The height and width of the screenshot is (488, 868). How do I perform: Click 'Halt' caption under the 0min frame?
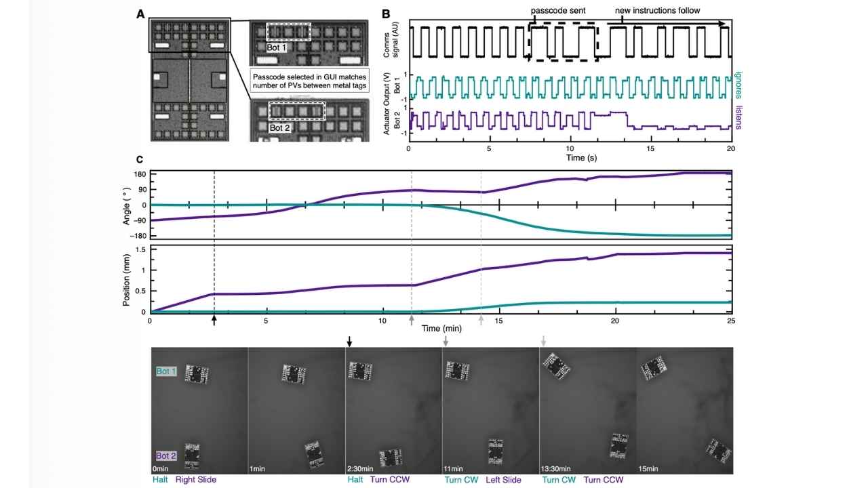(159, 480)
